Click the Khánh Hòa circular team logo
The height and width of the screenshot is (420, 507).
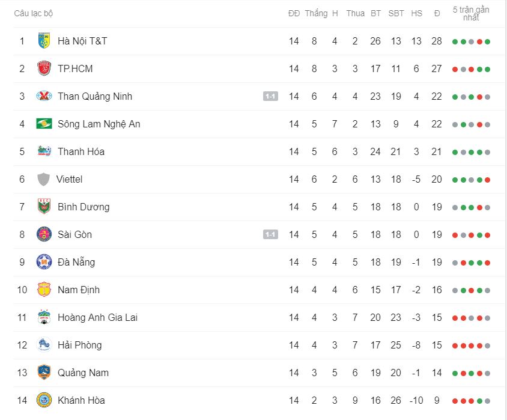pos(44,400)
